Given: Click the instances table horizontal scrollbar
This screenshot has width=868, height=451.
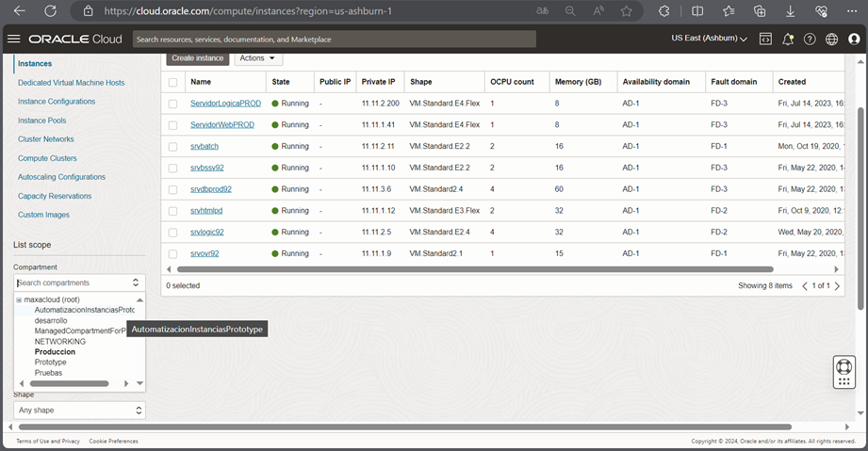Looking at the screenshot, I should tap(475, 269).
